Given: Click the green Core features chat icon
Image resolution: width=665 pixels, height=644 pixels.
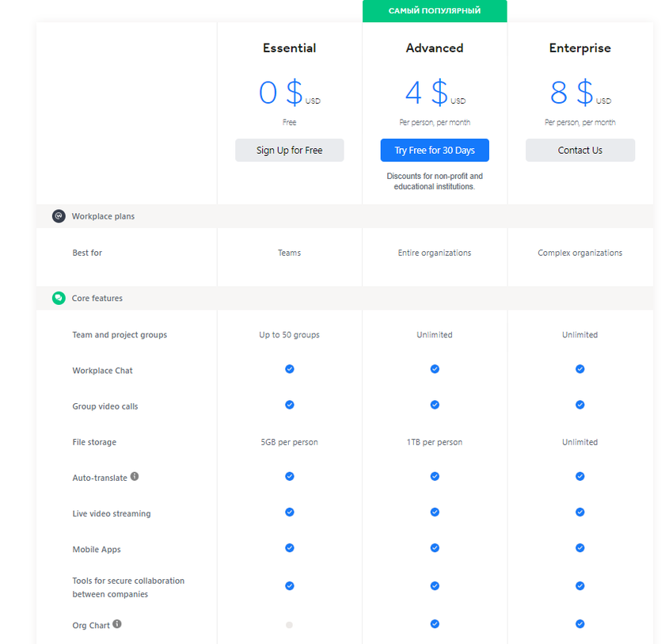Looking at the screenshot, I should point(59,299).
